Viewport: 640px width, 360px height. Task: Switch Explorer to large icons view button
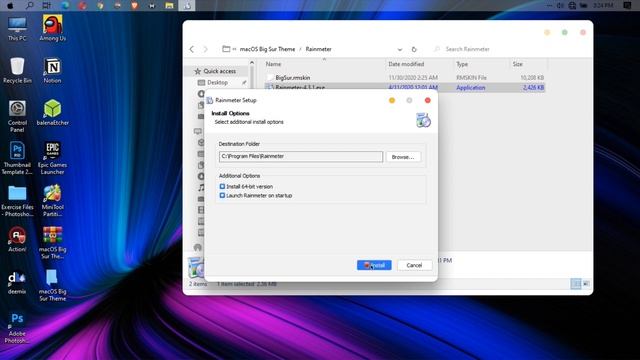click(586, 283)
